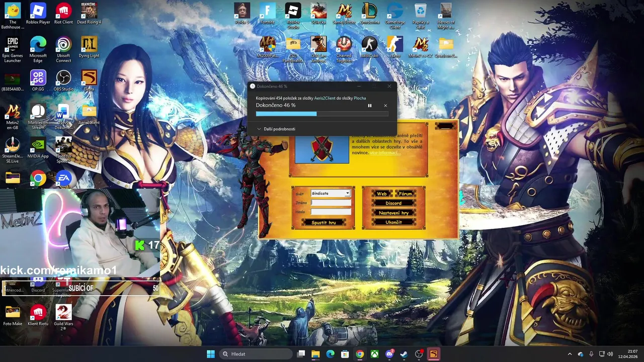Expand Další podrobnosti in copy dialog
The height and width of the screenshot is (362, 644).
[276, 129]
